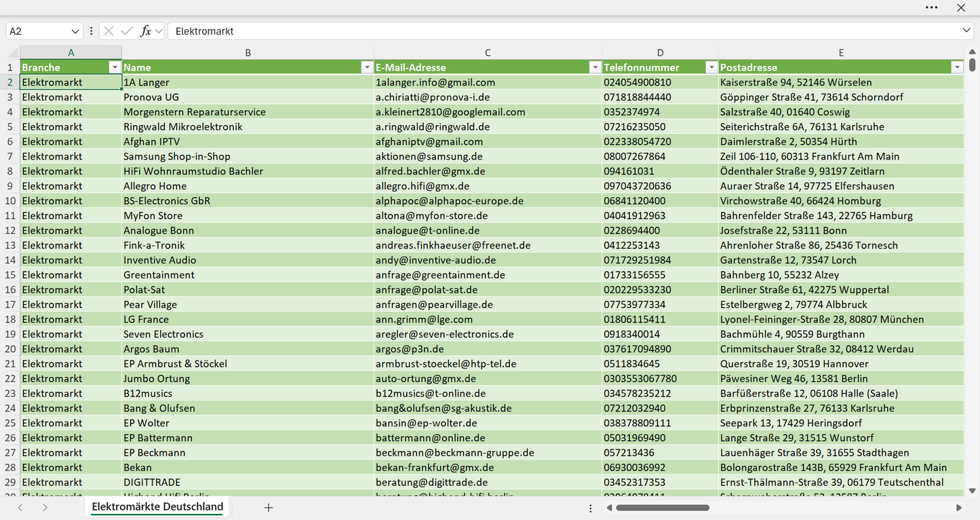Image resolution: width=980 pixels, height=520 pixels.
Task: Click the cell '1A Langer'
Action: pyautogui.click(x=248, y=82)
